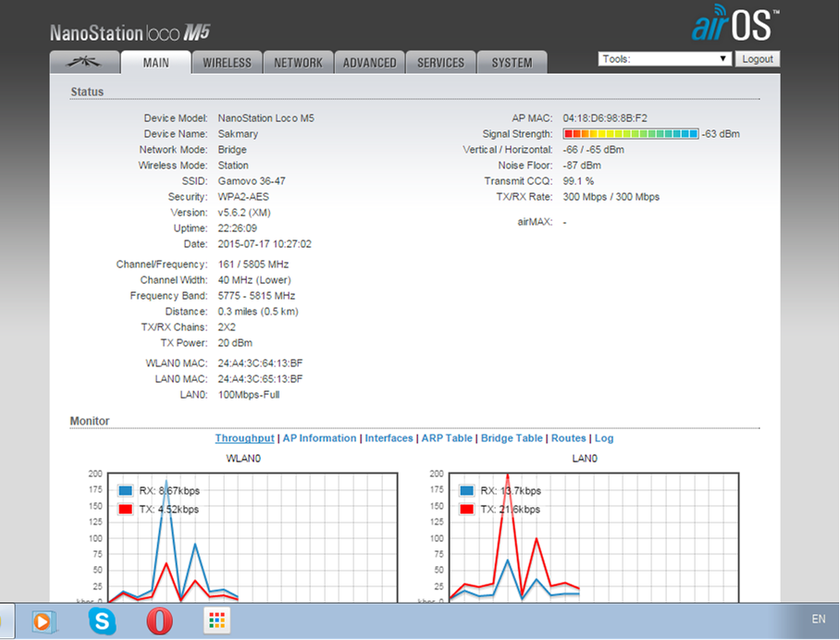View the Log link
This screenshot has height=640, width=840.
(604, 438)
